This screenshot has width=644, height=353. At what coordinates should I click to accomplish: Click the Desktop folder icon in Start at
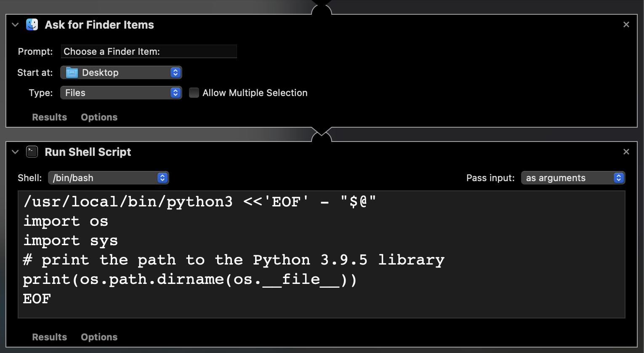[x=72, y=72]
